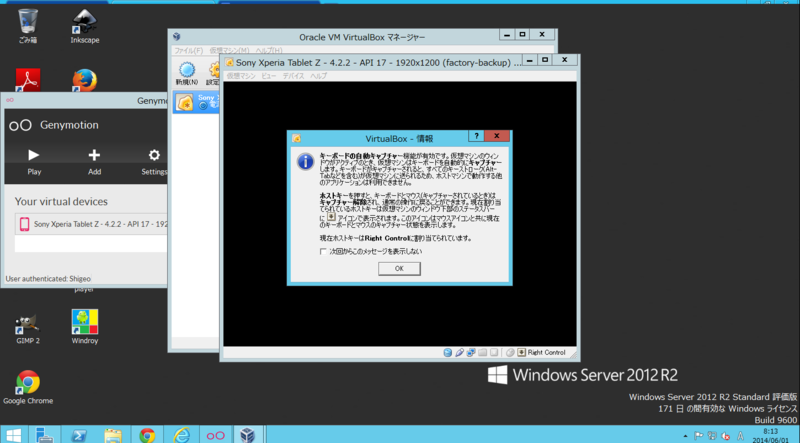Open the Adobe Reader desktop shortcut

[x=28, y=80]
